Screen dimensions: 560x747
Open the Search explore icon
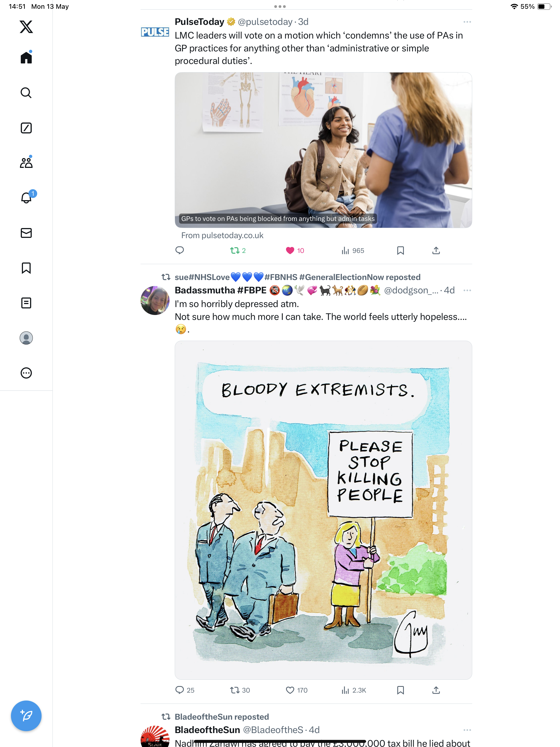(x=26, y=92)
